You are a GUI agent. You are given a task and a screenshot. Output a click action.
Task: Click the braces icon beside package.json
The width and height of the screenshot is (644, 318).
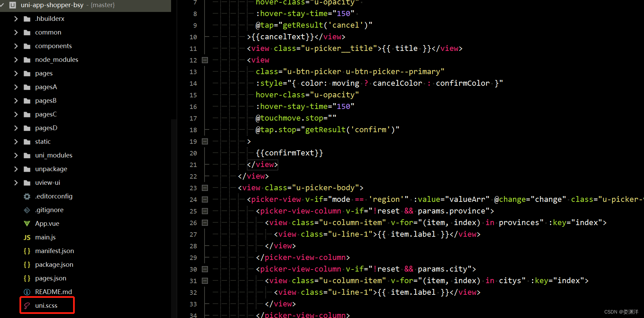[27, 265]
